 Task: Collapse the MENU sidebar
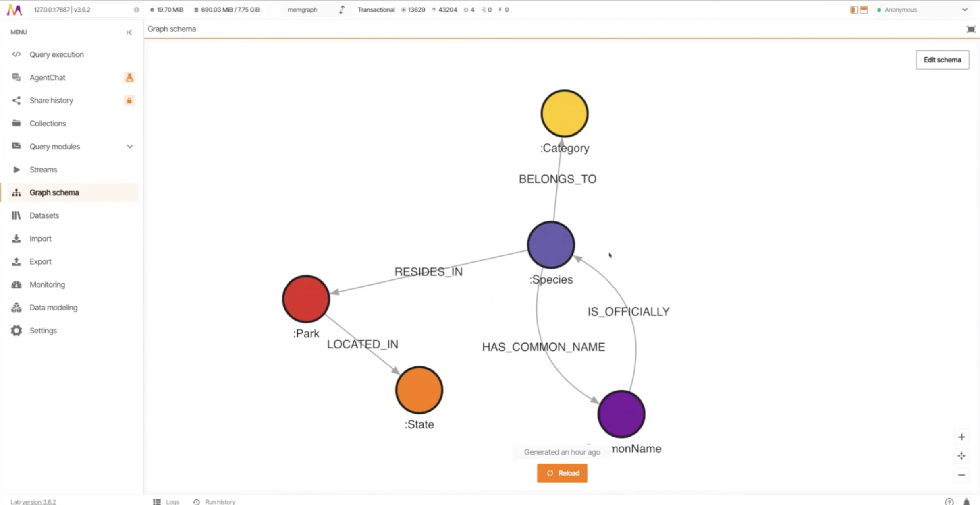(129, 32)
